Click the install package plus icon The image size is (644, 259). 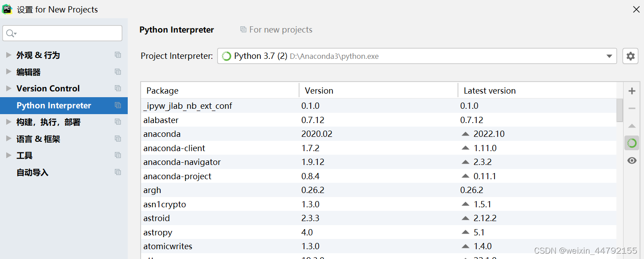click(x=632, y=90)
